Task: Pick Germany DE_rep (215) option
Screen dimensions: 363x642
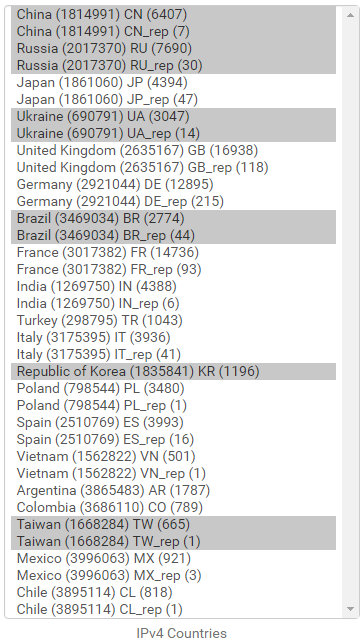Action: click(x=174, y=201)
